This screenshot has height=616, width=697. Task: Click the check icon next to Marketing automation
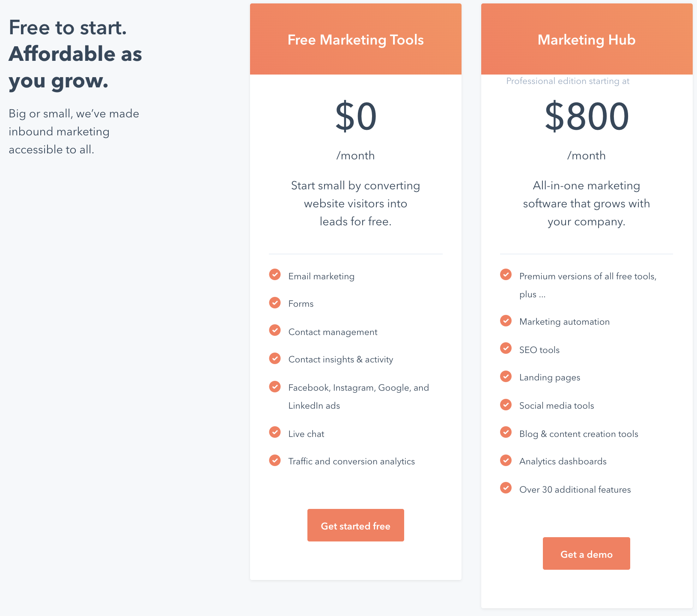[x=506, y=320]
